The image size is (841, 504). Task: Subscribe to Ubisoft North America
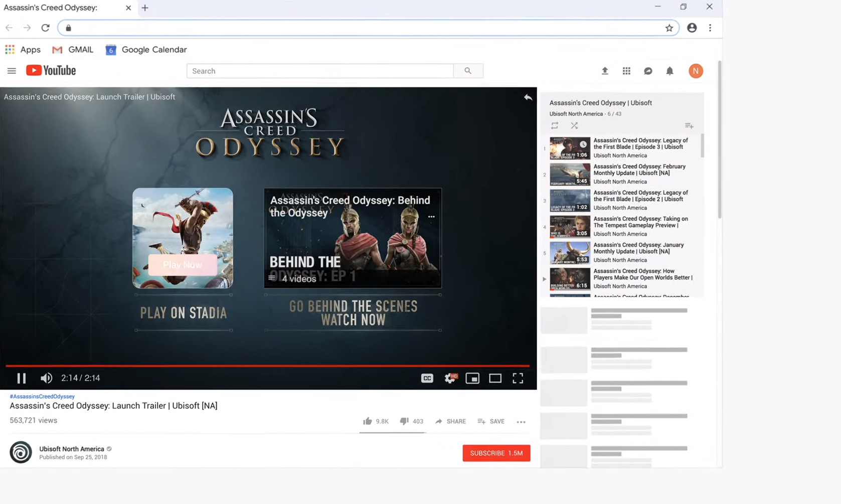click(x=496, y=453)
